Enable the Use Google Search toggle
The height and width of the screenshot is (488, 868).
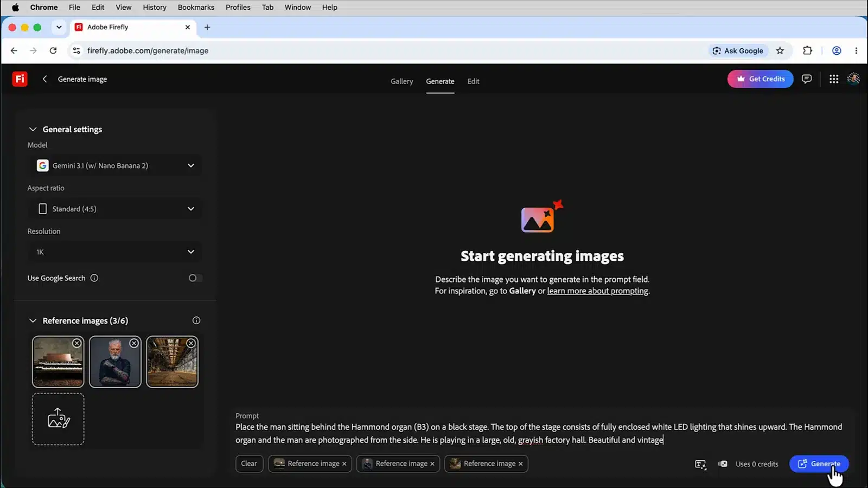click(195, 278)
